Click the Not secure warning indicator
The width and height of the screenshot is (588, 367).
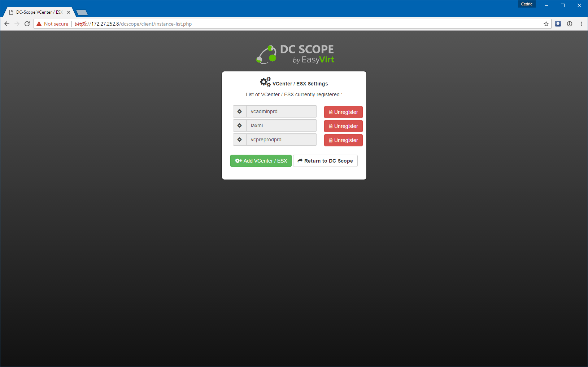coord(52,24)
